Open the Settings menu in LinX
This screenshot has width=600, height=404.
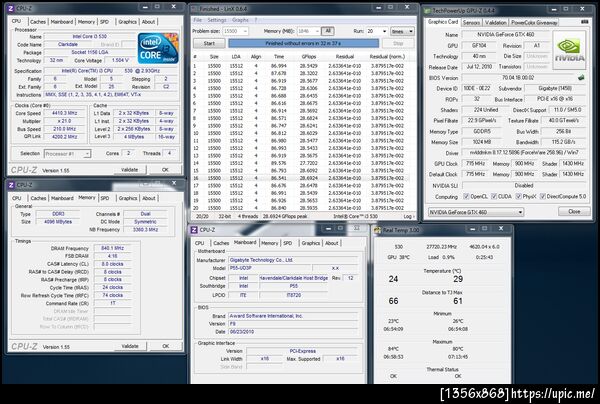[217, 20]
